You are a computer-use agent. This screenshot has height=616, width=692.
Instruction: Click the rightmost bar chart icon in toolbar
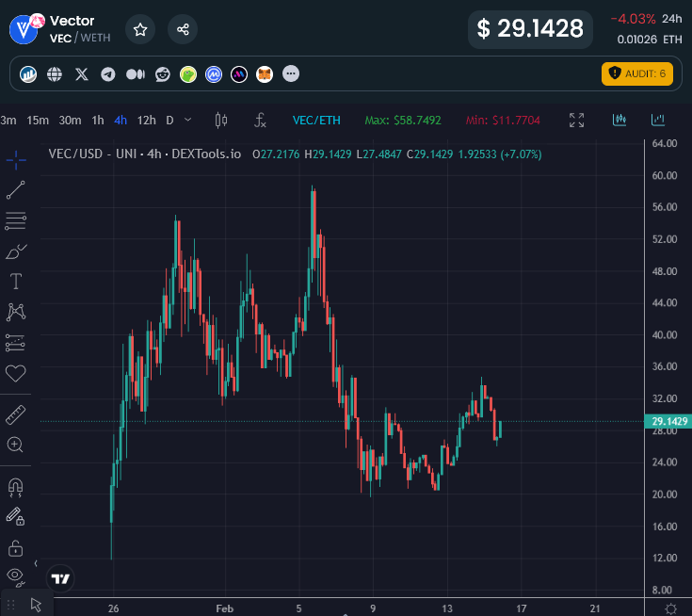click(657, 120)
